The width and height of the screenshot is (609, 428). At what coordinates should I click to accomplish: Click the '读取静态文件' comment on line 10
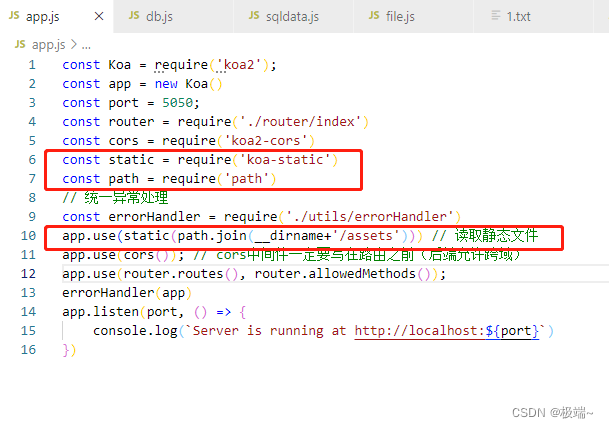(x=496, y=235)
